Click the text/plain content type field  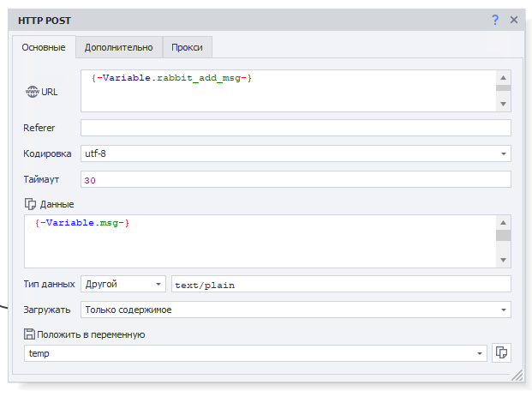[341, 284]
